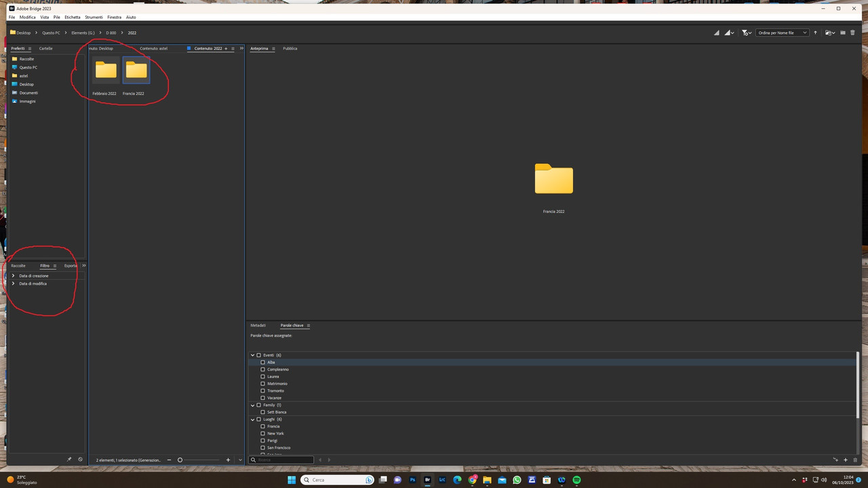Select Immagini in the Preferiti list

point(27,101)
